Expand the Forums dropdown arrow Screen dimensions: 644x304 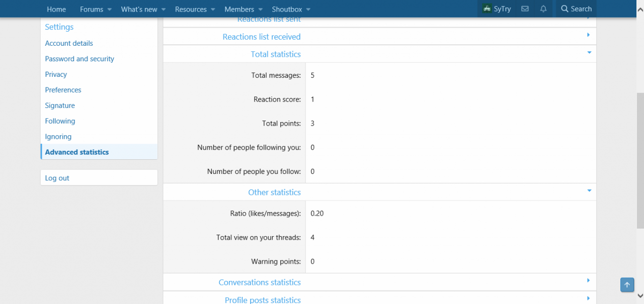[x=109, y=10]
